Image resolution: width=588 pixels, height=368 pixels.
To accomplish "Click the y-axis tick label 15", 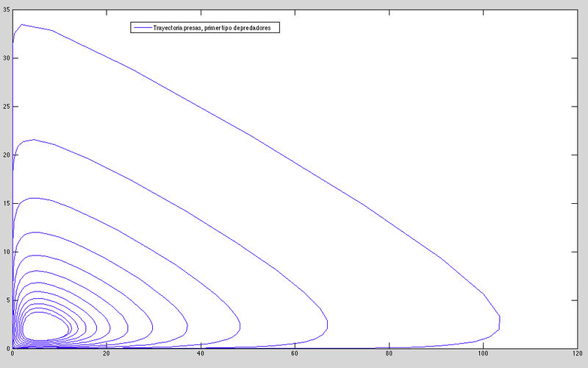I will [x=5, y=203].
